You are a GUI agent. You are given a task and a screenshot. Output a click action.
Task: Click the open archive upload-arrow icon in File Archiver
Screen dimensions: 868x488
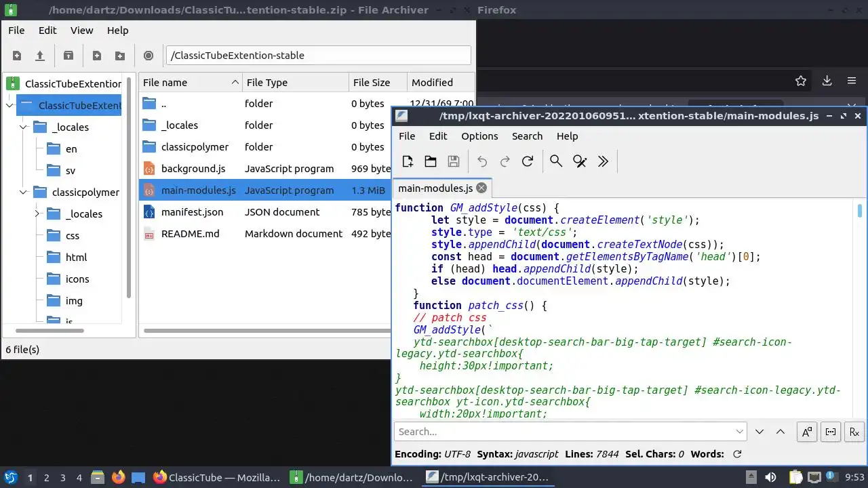(40, 56)
